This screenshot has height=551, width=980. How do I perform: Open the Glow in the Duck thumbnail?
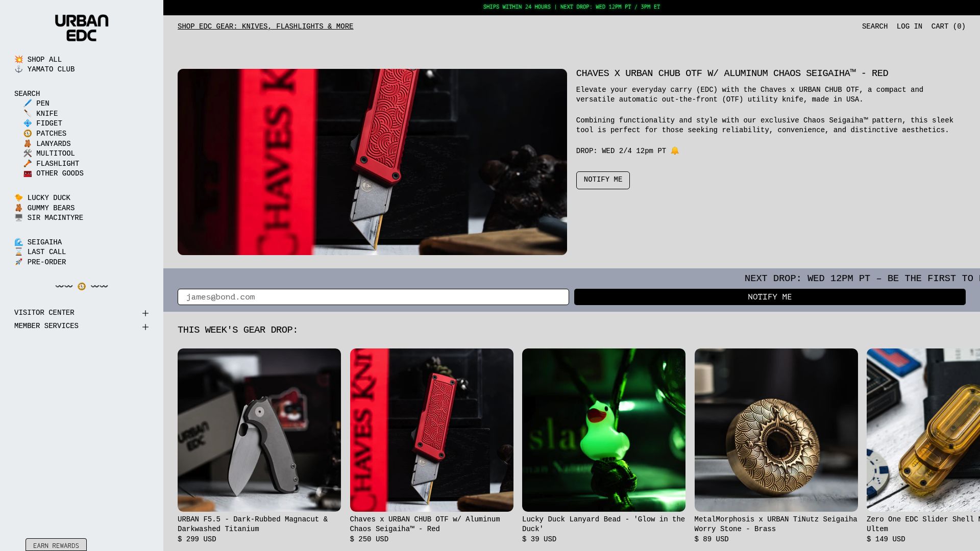coord(603,430)
